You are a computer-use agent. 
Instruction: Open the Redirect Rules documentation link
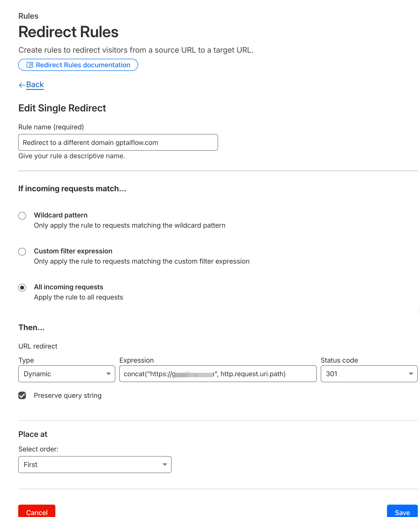point(83,65)
